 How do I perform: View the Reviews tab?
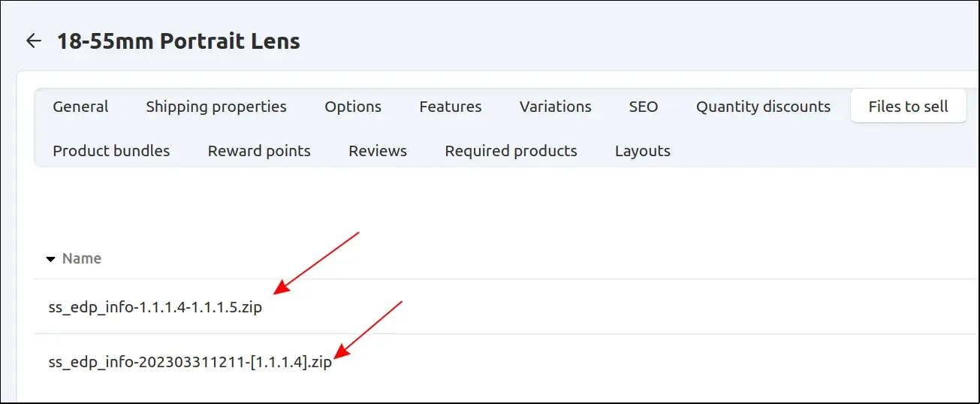click(x=378, y=151)
